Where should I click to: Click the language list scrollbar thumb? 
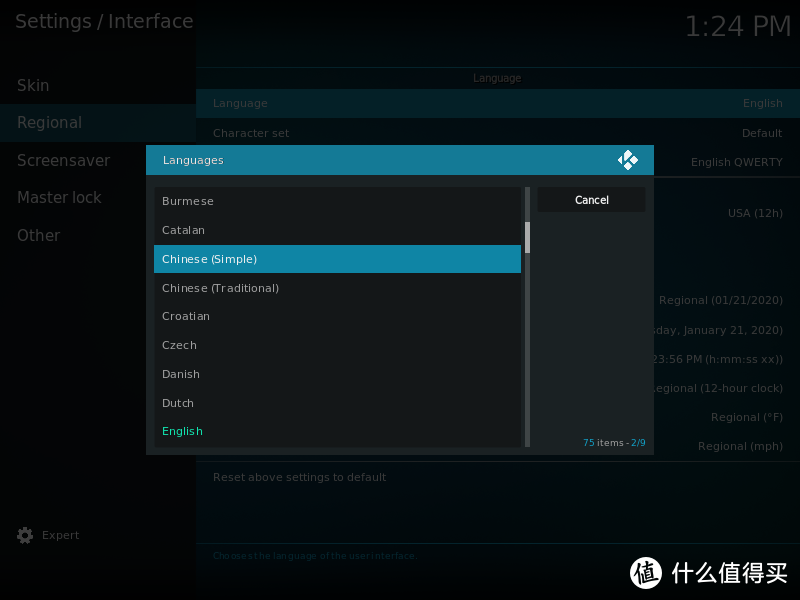(528, 237)
